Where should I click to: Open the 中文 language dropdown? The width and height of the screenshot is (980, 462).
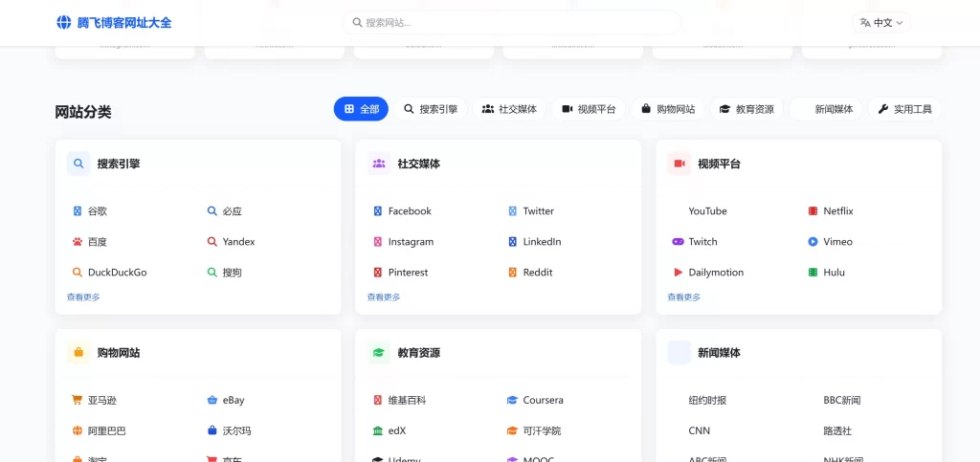click(881, 22)
